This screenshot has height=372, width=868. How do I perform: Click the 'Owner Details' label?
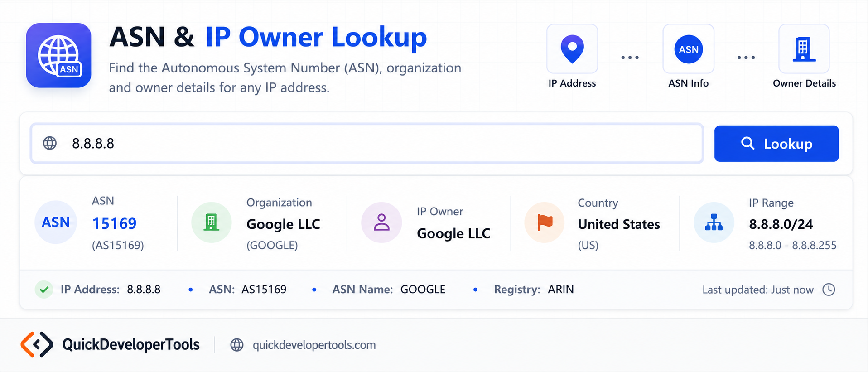[804, 83]
